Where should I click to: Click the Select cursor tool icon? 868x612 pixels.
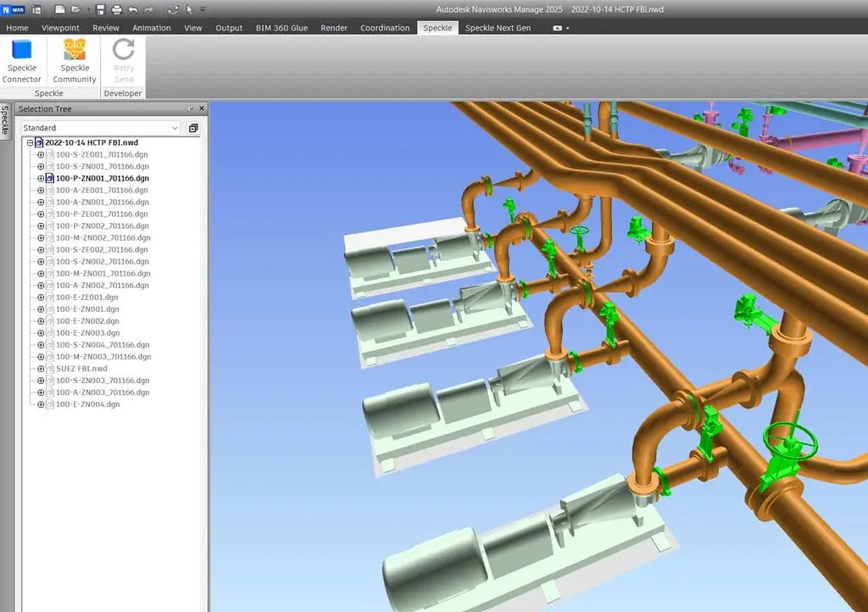point(189,9)
